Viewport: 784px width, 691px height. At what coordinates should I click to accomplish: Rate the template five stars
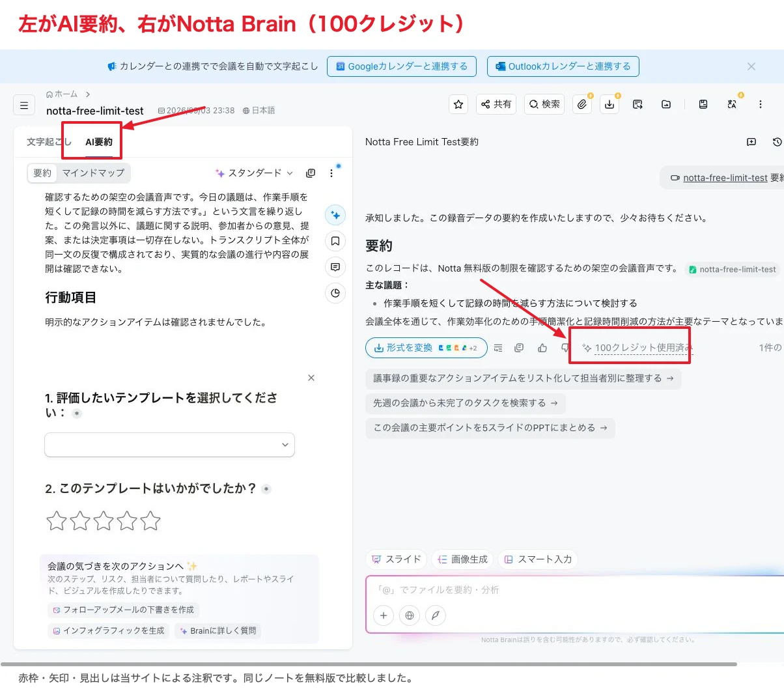(x=150, y=521)
